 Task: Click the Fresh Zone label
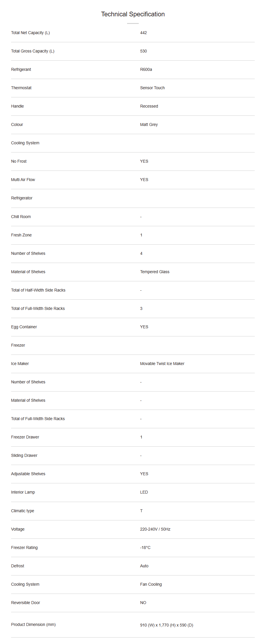[x=21, y=235]
